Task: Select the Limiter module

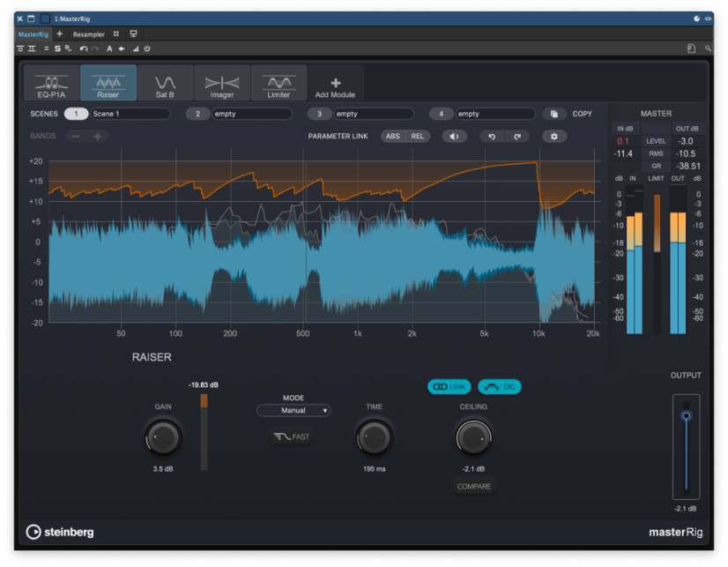Action: click(279, 82)
